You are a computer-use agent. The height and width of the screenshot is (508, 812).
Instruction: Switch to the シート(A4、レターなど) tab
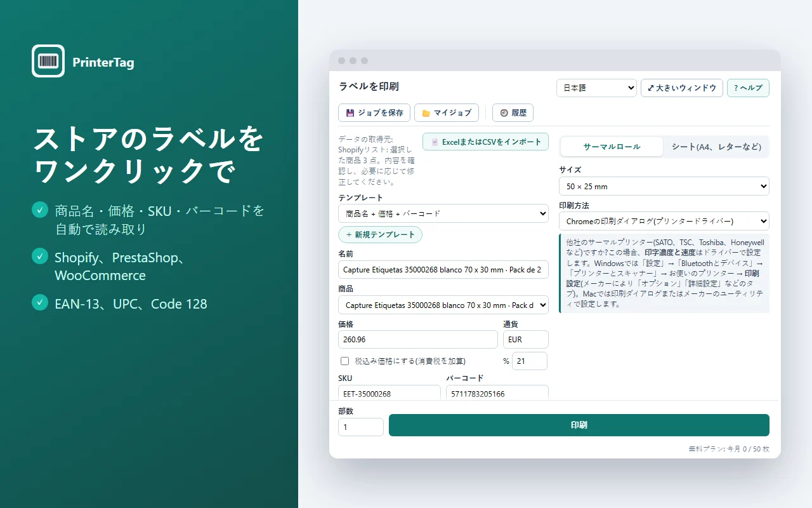point(716,147)
